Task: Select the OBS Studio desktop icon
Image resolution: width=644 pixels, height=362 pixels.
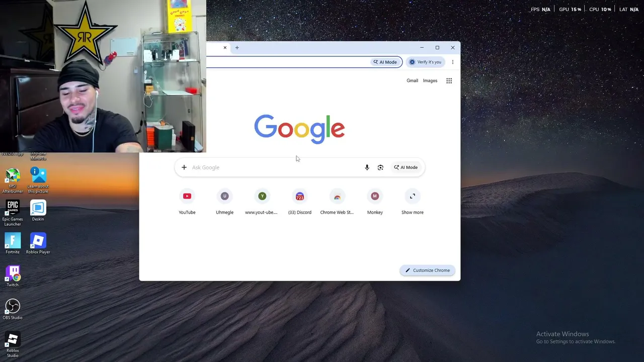Action: point(13,309)
